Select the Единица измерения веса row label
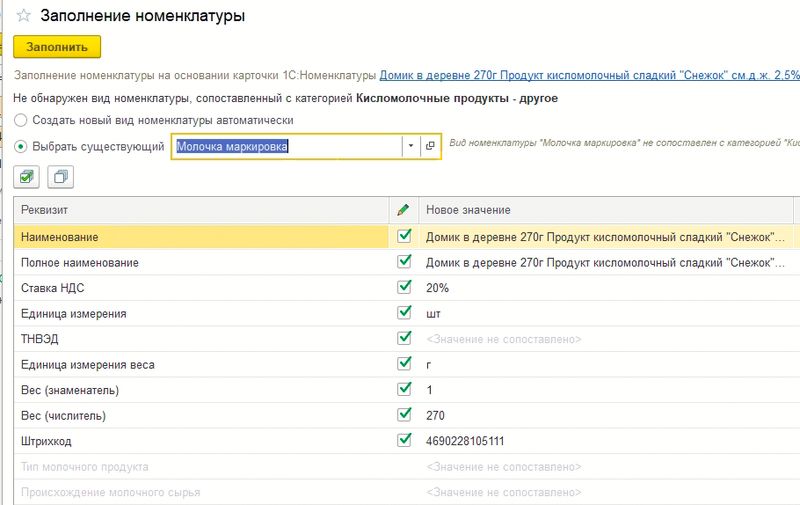The width and height of the screenshot is (800, 505). [x=88, y=365]
